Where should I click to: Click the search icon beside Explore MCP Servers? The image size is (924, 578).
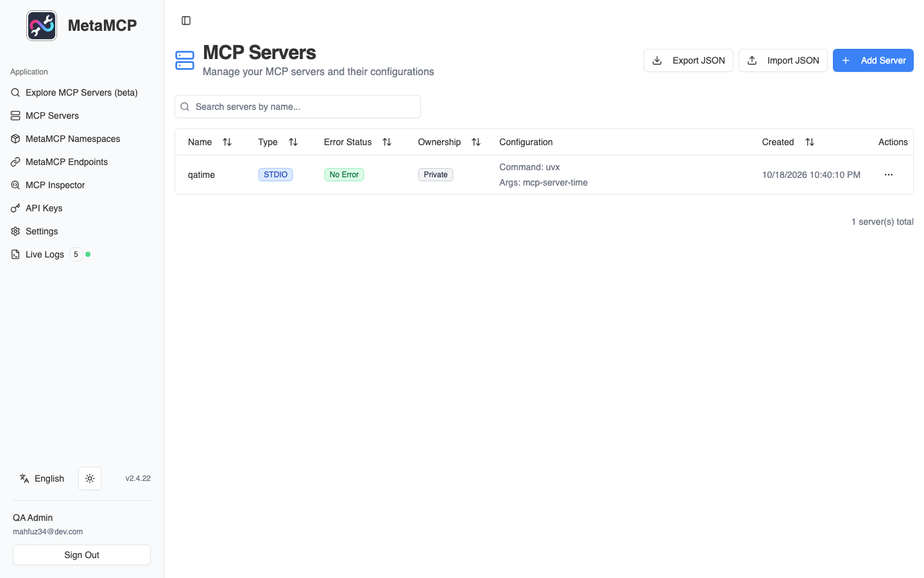(x=15, y=92)
